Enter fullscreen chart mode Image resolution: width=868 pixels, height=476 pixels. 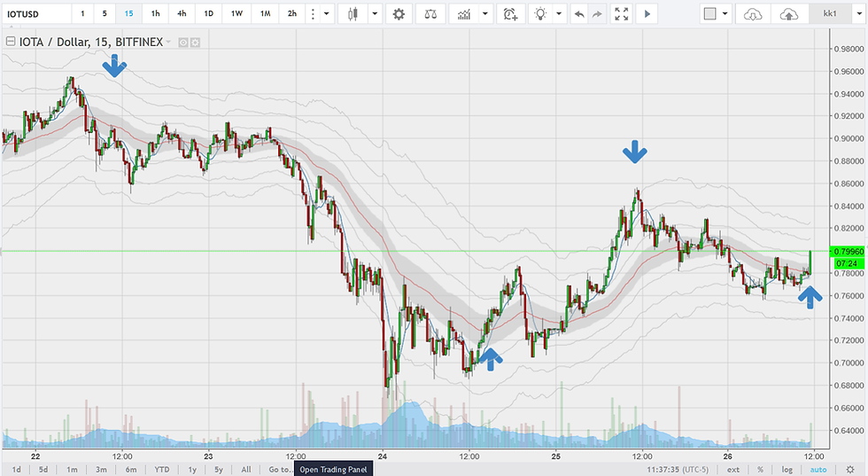point(622,14)
